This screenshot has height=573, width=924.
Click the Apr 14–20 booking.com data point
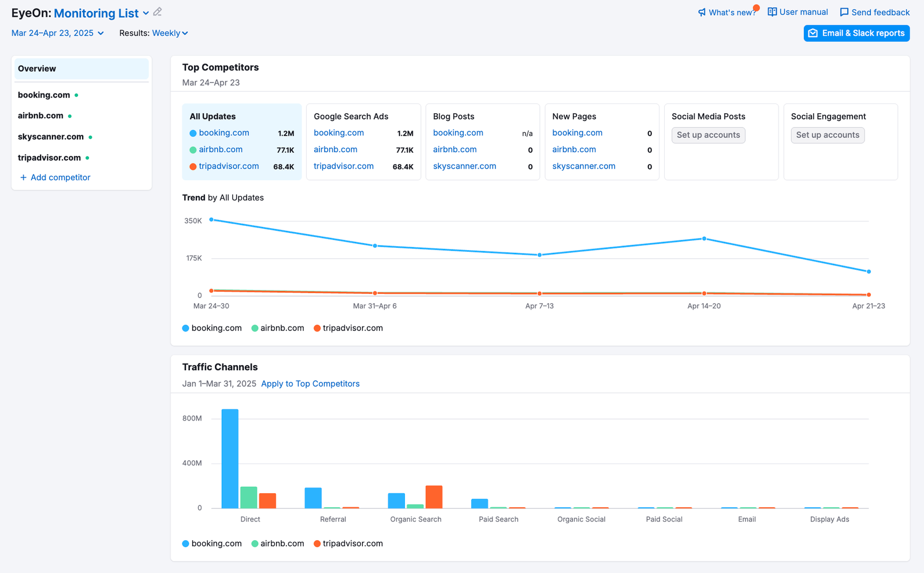tap(704, 239)
